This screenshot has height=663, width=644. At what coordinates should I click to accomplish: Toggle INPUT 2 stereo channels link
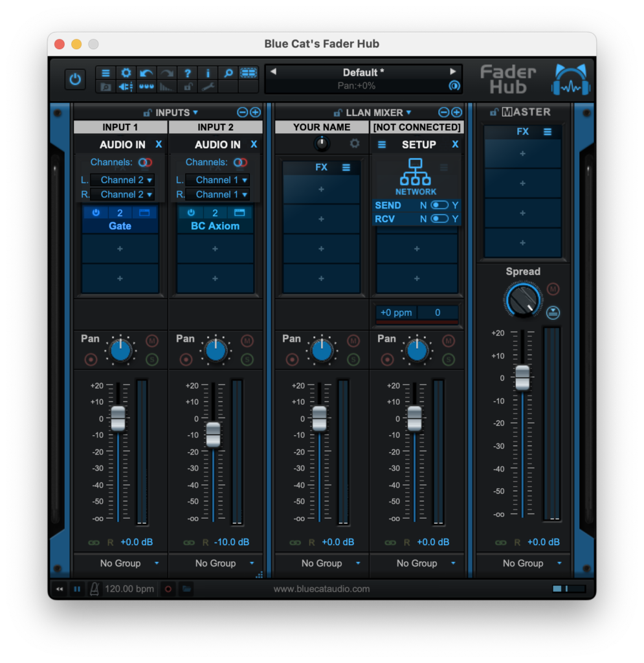pos(240,163)
